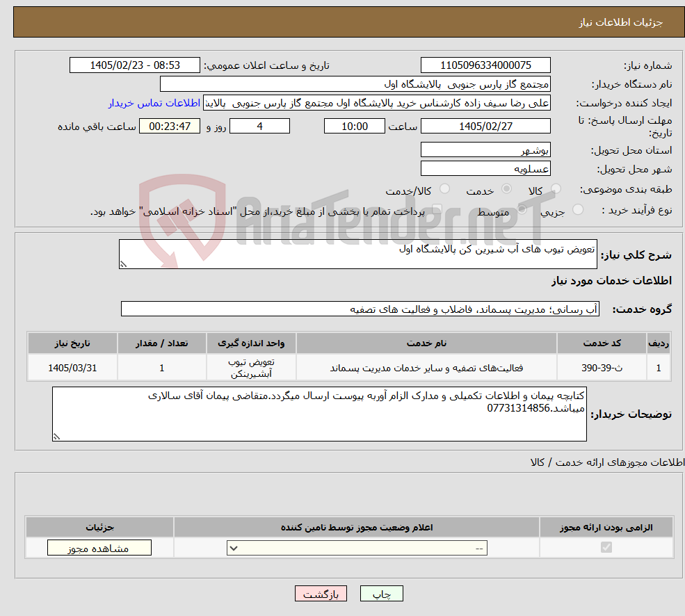
Task: Click the general description textarea
Action: pyautogui.click(x=357, y=254)
